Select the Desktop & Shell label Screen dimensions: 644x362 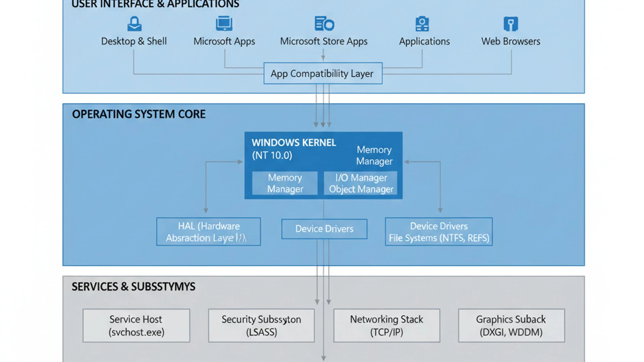134,41
